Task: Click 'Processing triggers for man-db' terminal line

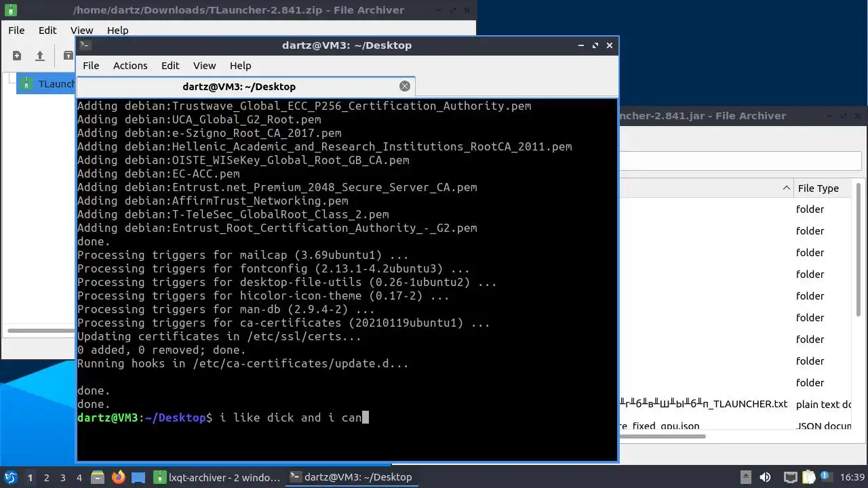Action: [226, 309]
